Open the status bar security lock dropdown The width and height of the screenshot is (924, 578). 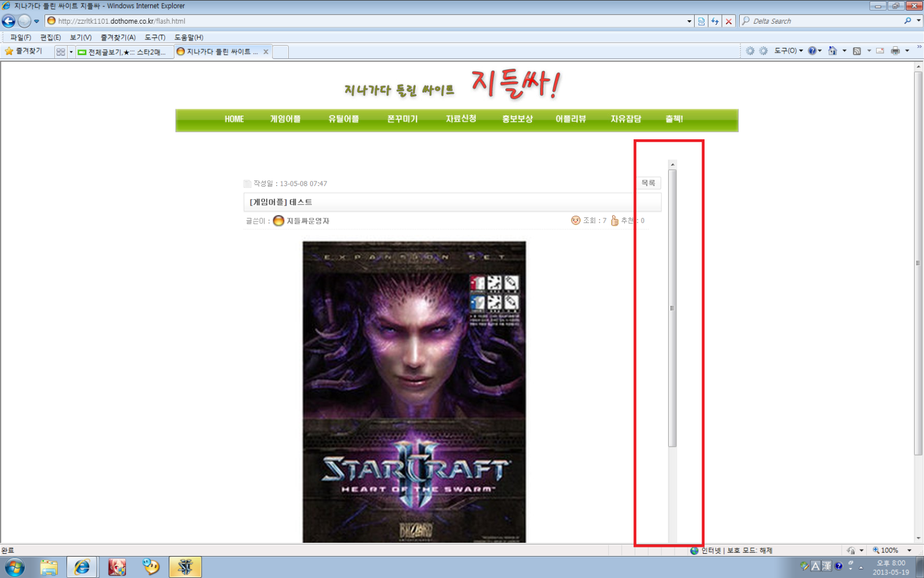click(855, 551)
